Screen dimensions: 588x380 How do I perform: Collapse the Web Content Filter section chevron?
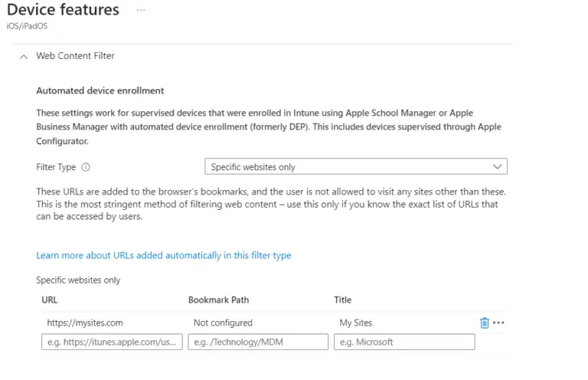[24, 57]
